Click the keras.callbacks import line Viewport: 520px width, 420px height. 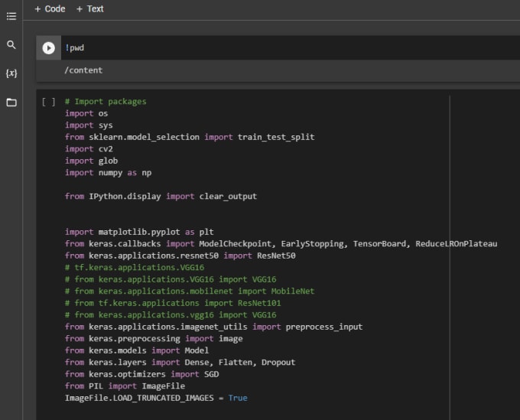[281, 244]
